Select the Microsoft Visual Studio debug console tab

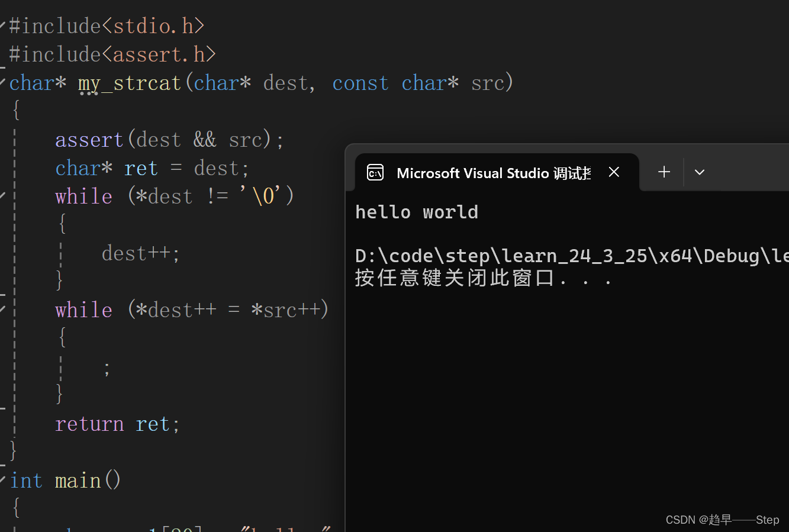[x=497, y=172]
